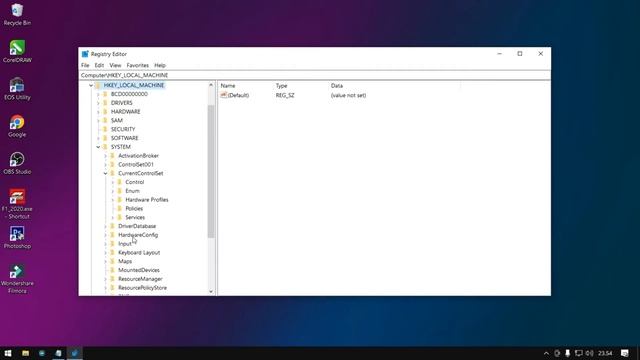Collapse the HKEY_LOCAL_MACHINE tree node
The height and width of the screenshot is (360, 640).
[91, 85]
